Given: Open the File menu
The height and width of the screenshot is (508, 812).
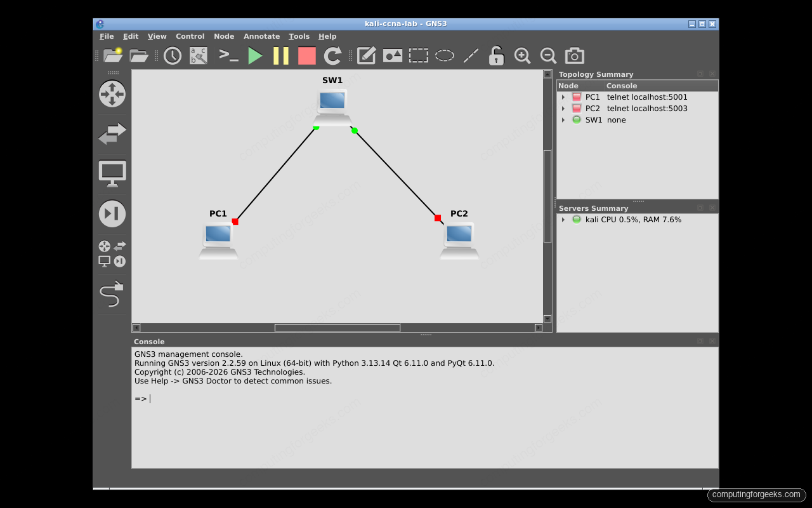Looking at the screenshot, I should (x=107, y=36).
